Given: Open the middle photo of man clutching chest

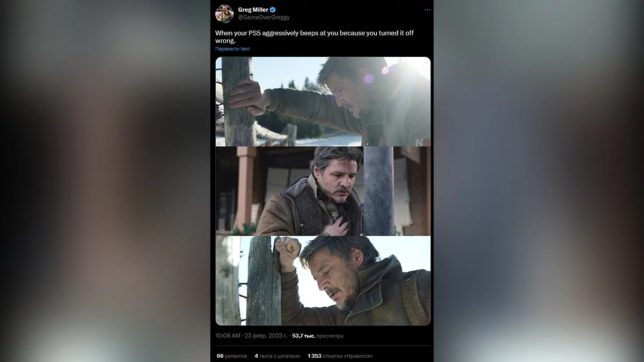Looking at the screenshot, I should click(323, 191).
